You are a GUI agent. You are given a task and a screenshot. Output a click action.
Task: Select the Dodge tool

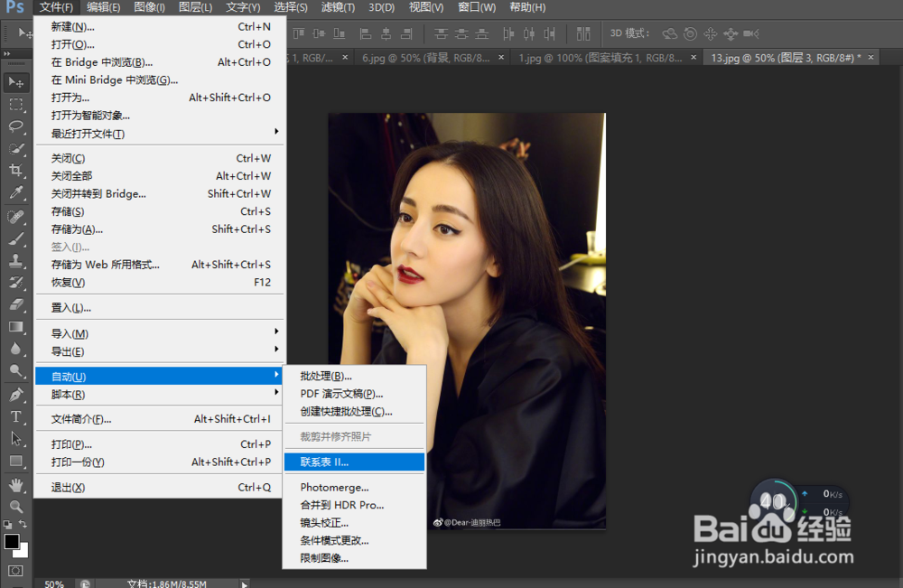(x=16, y=369)
